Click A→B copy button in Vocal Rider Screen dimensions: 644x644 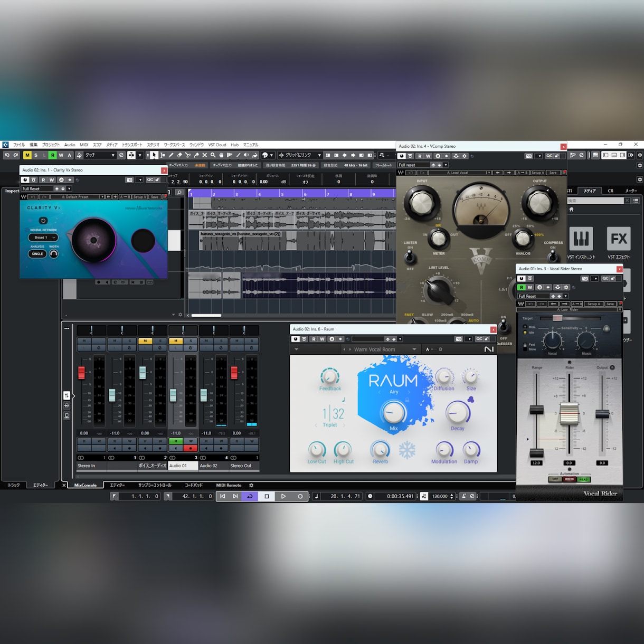577,304
